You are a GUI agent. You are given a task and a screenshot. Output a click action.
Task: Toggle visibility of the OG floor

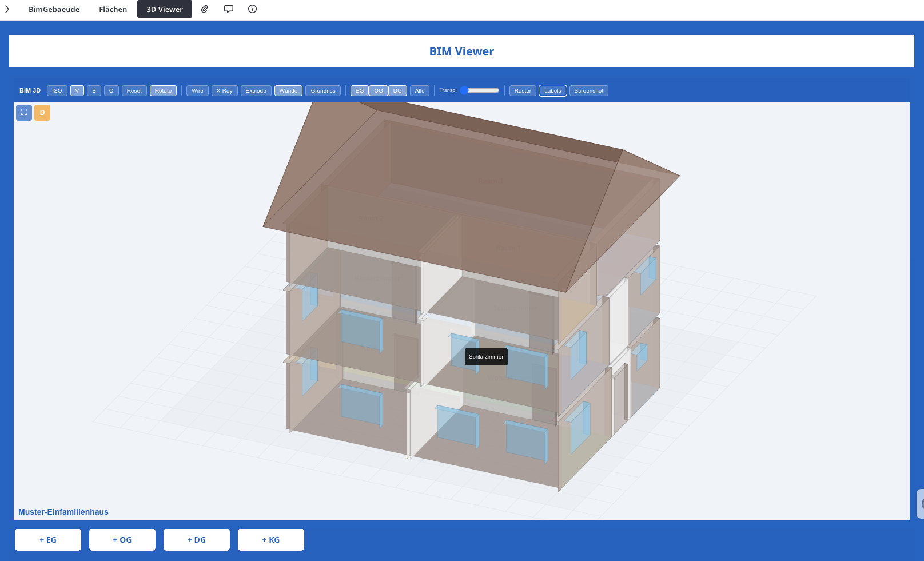[x=378, y=90]
